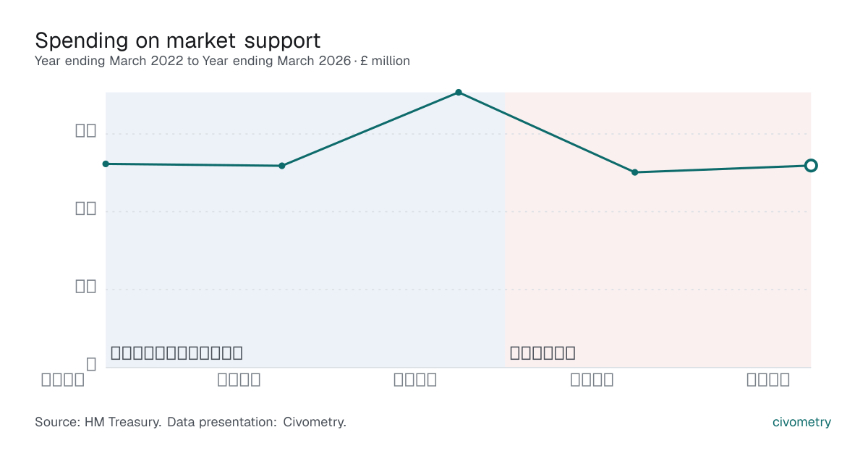Click the 'Data presentation: Civometry' credit
Viewport: 868px width, 456px height.
pyautogui.click(x=257, y=422)
